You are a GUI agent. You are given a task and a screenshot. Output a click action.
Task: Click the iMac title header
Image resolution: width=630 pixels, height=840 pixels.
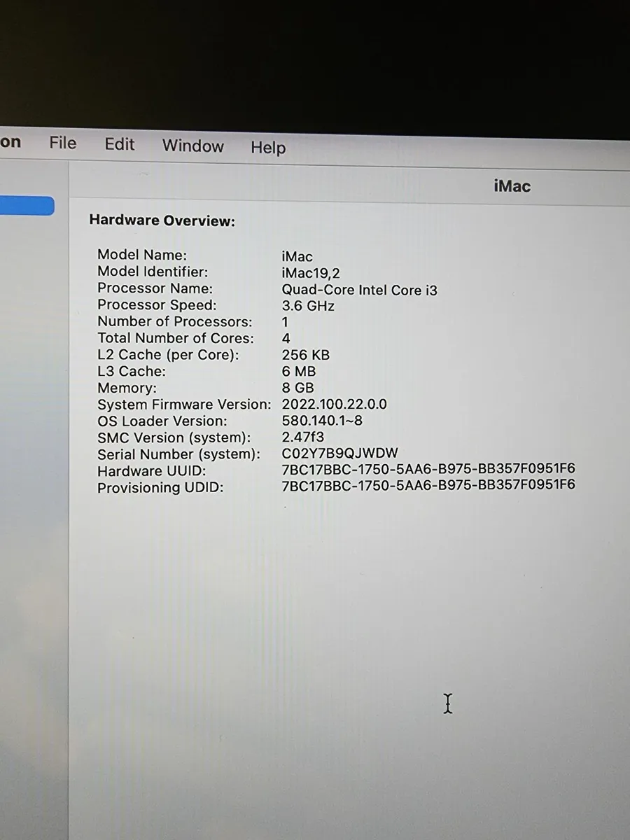[512, 186]
